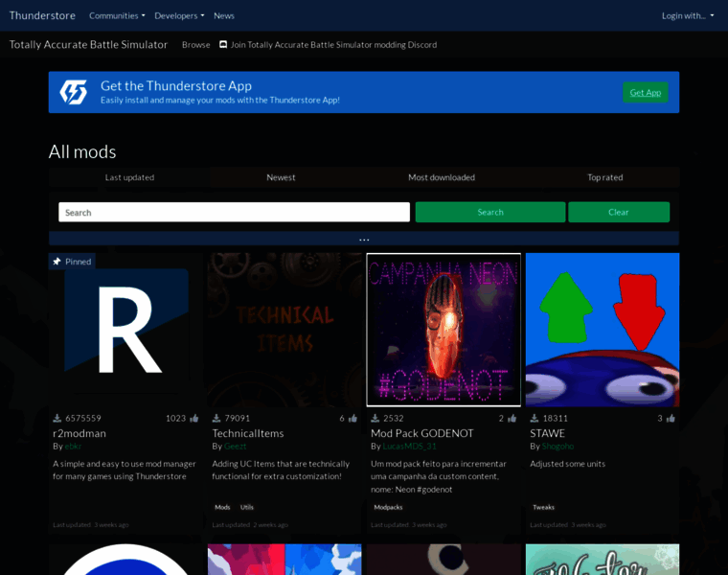The image size is (728, 575).
Task: Click the 'All mods' heading
Action: (x=82, y=151)
